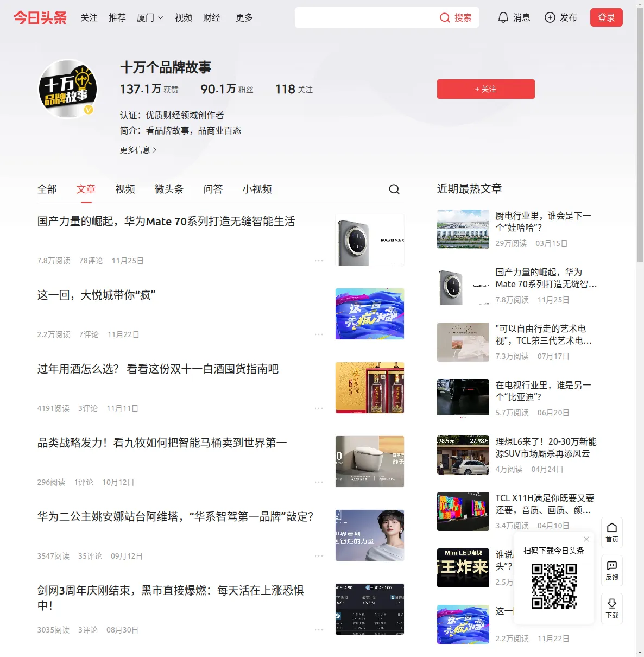Click the search magnifier icon in the top bar
This screenshot has width=644, height=657.
pos(445,18)
